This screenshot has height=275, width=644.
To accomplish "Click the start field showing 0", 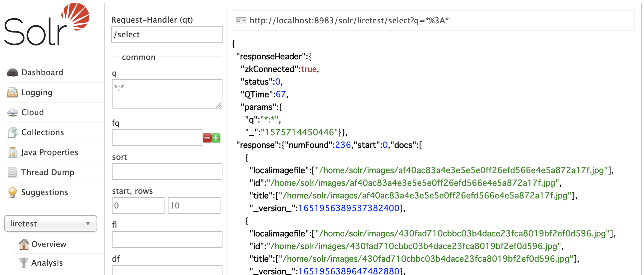I will tap(138, 205).
